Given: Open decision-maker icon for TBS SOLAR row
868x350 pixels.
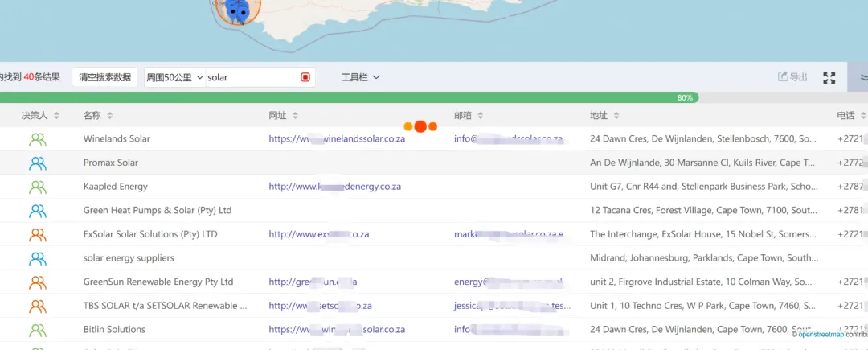Looking at the screenshot, I should pos(38,306).
